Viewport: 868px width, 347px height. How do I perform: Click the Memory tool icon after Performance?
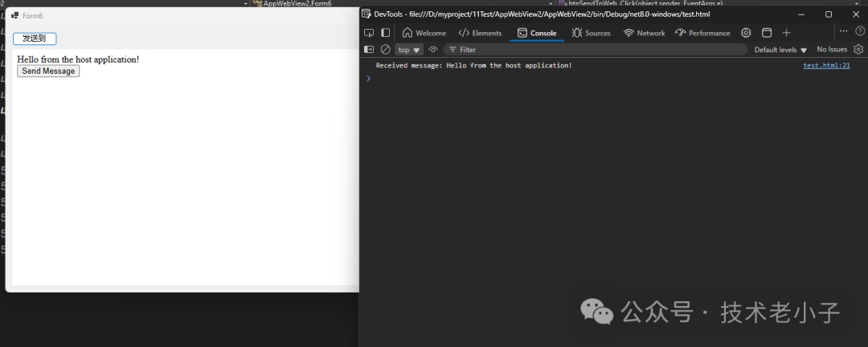pyautogui.click(x=746, y=33)
